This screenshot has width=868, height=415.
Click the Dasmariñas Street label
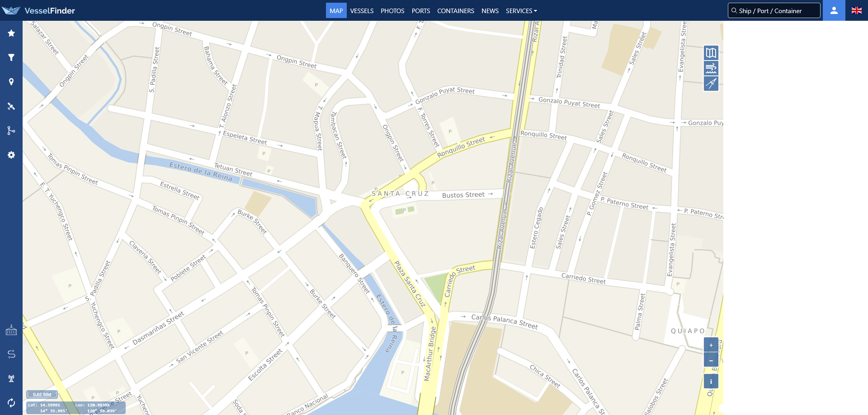(158, 328)
